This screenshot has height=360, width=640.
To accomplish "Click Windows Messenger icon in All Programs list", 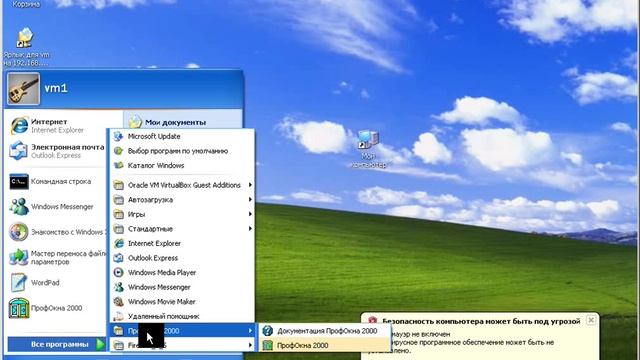I will (119, 287).
